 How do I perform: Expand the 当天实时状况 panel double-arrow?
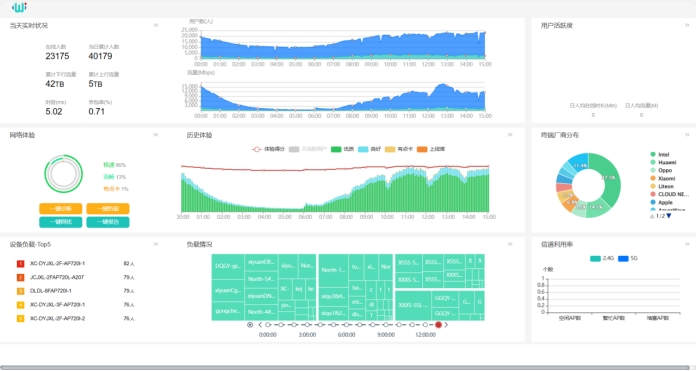point(156,25)
